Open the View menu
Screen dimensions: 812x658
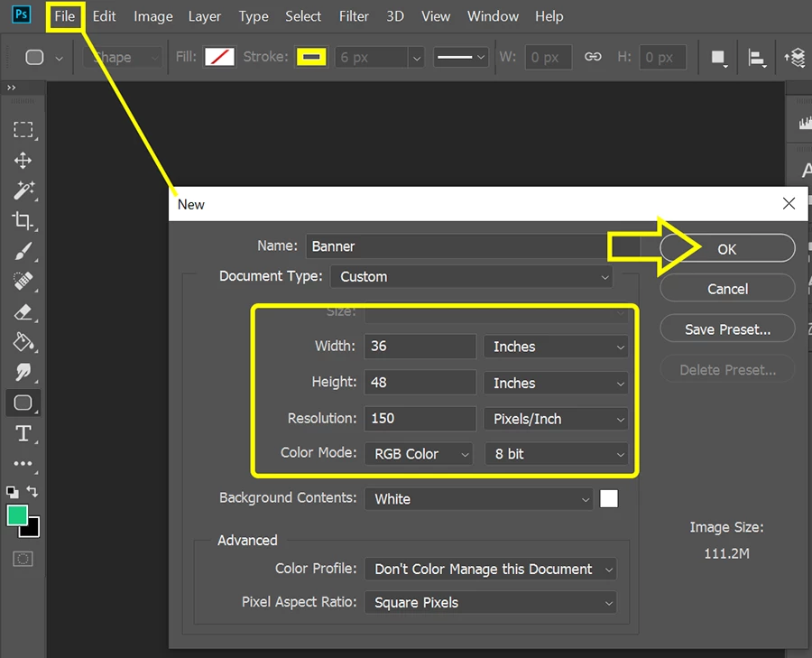tap(436, 16)
